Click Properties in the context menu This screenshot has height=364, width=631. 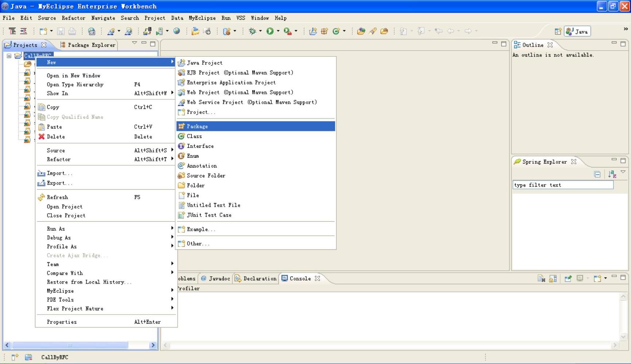106,322
